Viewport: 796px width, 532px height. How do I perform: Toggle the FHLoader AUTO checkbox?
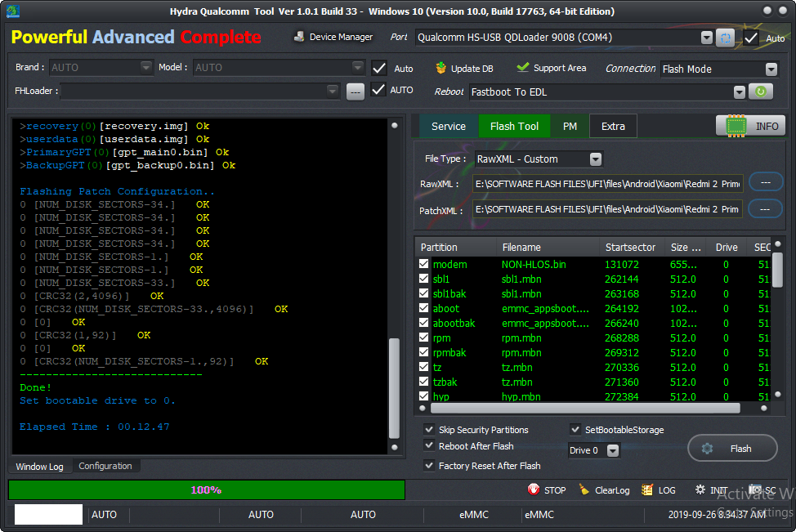[x=378, y=90]
